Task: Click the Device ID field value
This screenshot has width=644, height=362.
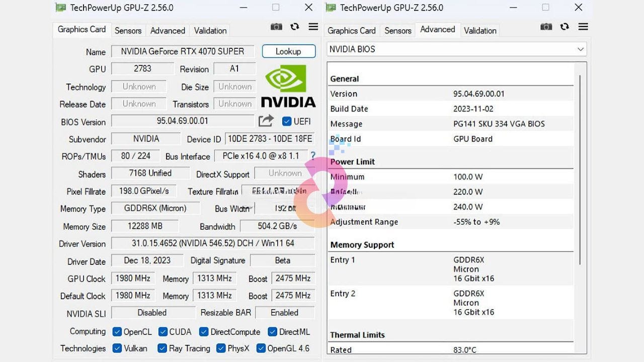Action: [x=270, y=139]
